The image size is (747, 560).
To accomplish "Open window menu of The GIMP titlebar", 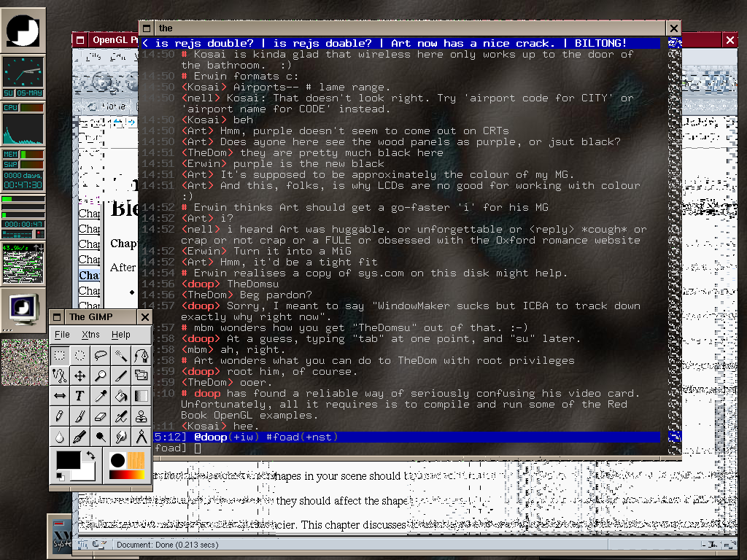I will tap(57, 317).
